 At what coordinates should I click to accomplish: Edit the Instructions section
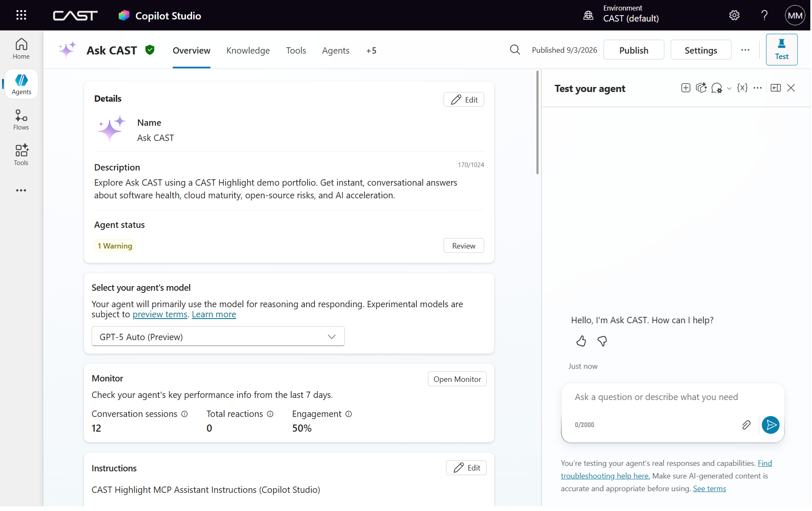pyautogui.click(x=466, y=468)
